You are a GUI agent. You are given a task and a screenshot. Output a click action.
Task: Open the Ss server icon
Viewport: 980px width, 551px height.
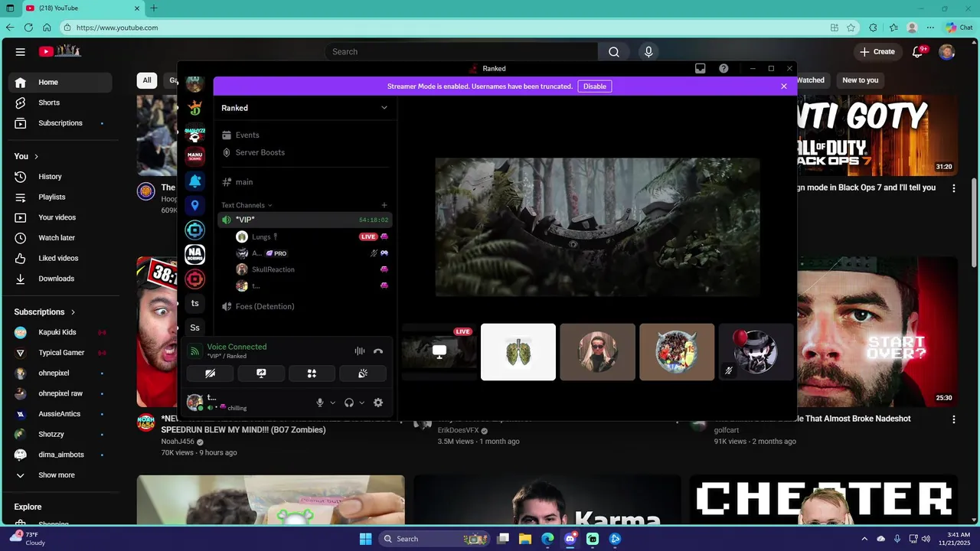point(195,328)
